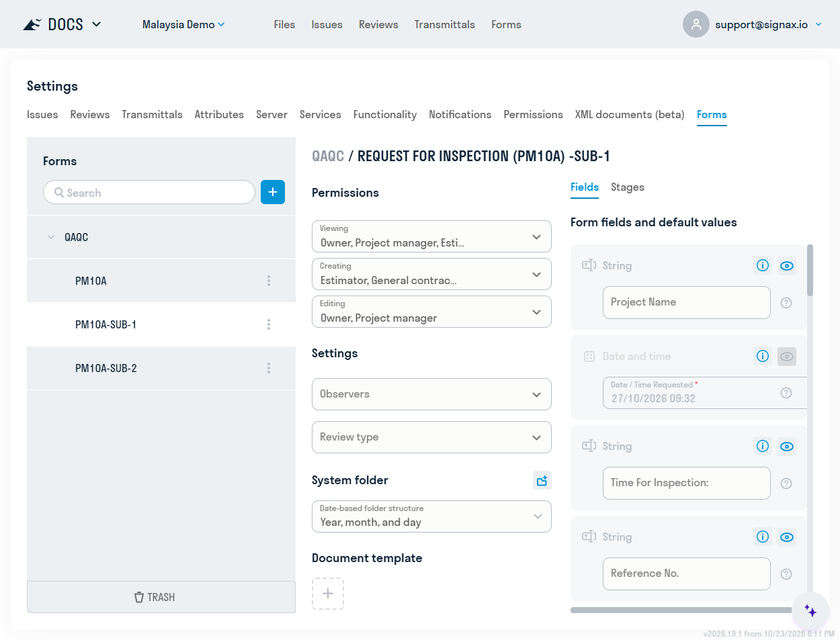Open the Trash for forms
The height and width of the screenshot is (640, 840).
161,597
